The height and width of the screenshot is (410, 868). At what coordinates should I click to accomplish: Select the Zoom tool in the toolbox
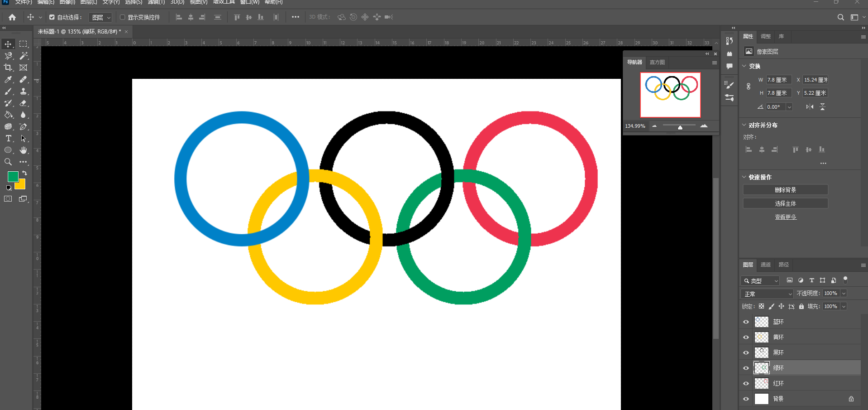tap(8, 162)
